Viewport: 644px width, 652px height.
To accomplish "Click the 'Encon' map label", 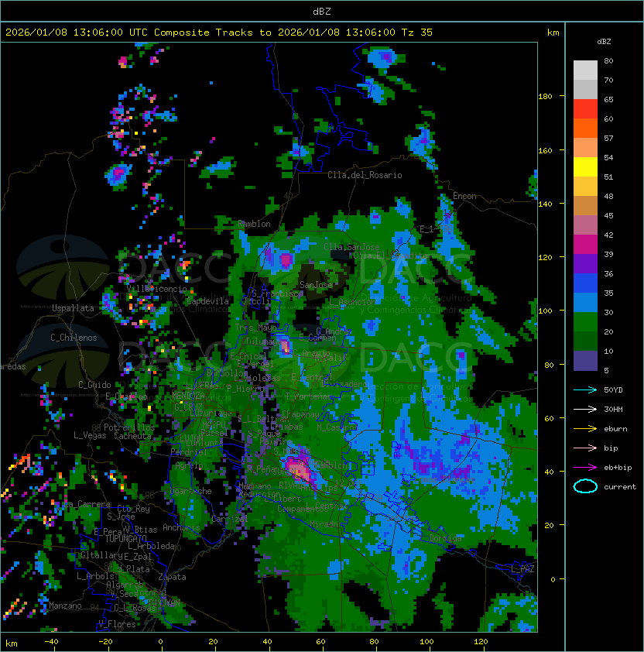I will tap(464, 196).
